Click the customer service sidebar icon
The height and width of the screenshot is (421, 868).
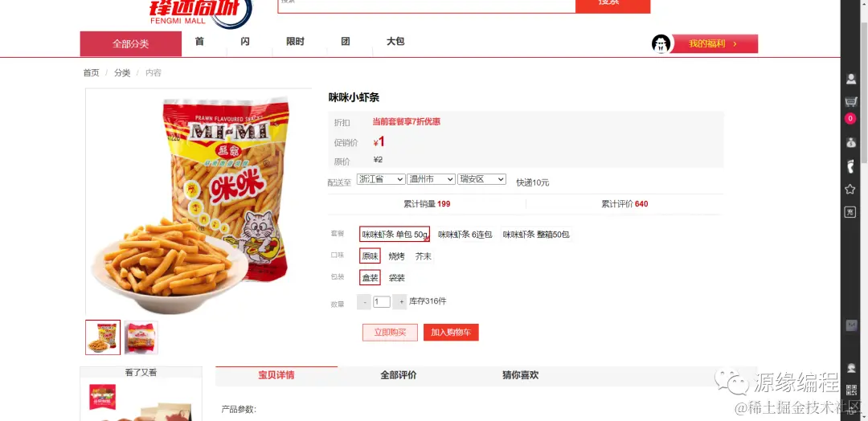pos(851,368)
